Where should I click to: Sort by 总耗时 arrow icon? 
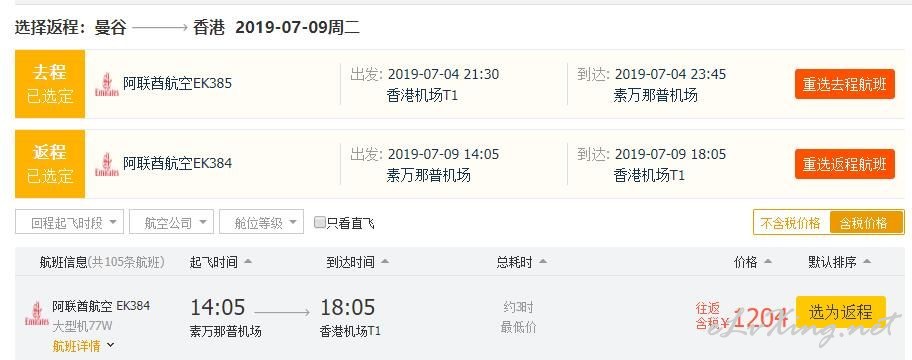click(543, 262)
